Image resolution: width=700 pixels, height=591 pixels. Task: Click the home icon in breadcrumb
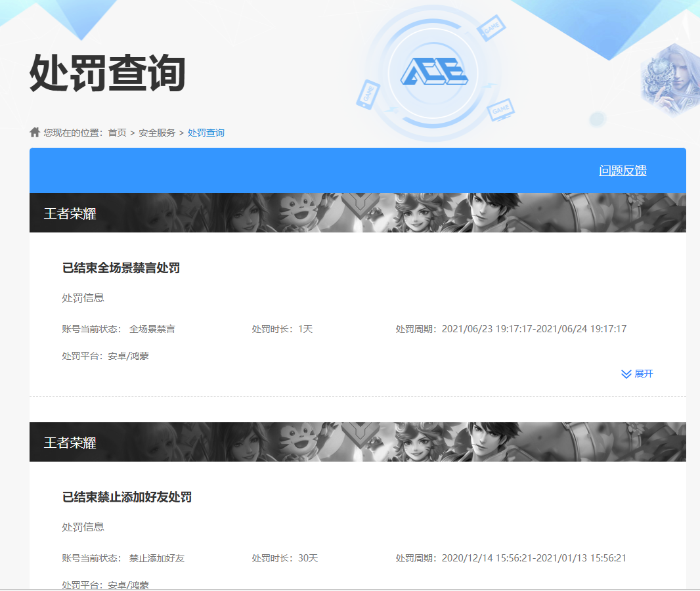[35, 133]
